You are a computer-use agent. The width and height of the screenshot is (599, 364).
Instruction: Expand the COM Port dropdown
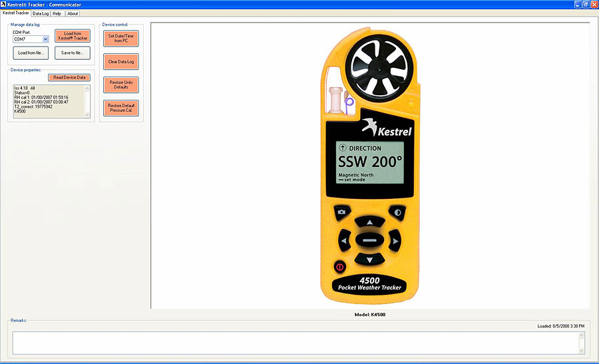(45, 39)
